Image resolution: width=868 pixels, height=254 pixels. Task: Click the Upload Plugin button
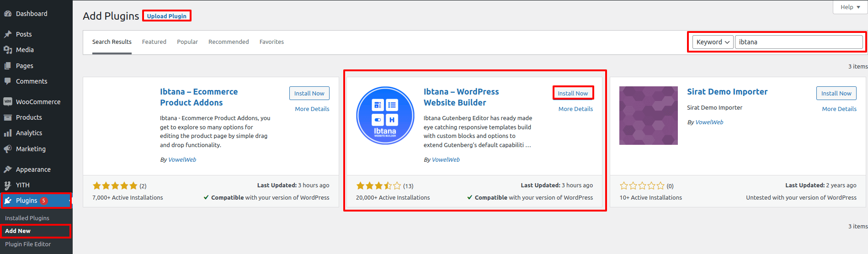[167, 16]
